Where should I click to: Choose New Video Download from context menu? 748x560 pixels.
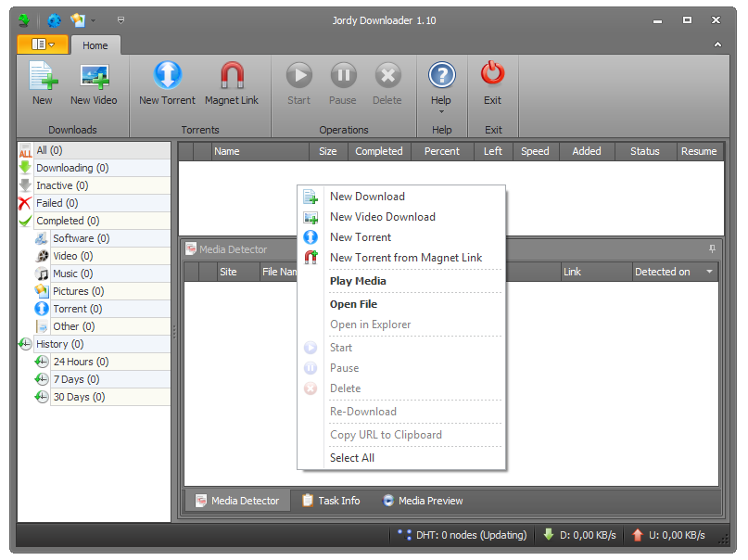pyautogui.click(x=401, y=217)
